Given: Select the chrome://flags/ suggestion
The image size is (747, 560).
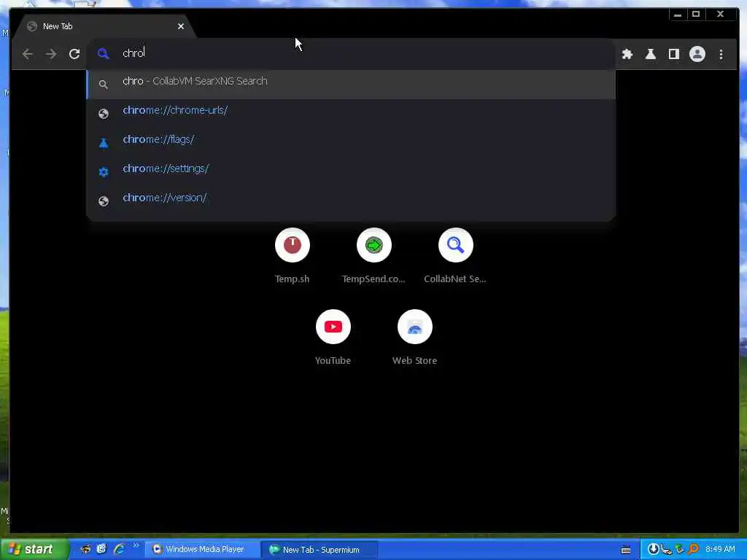Looking at the screenshot, I should [352, 142].
